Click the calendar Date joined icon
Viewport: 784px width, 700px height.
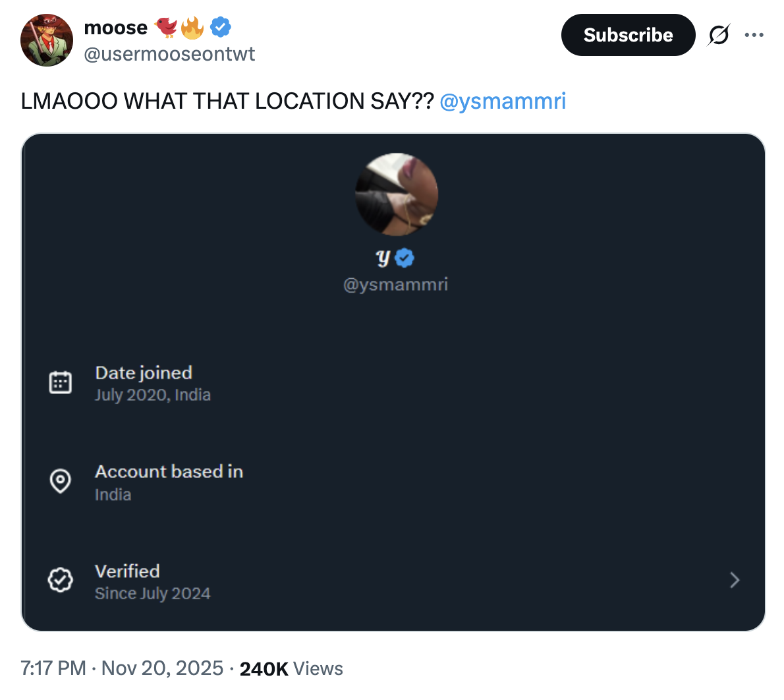(61, 382)
